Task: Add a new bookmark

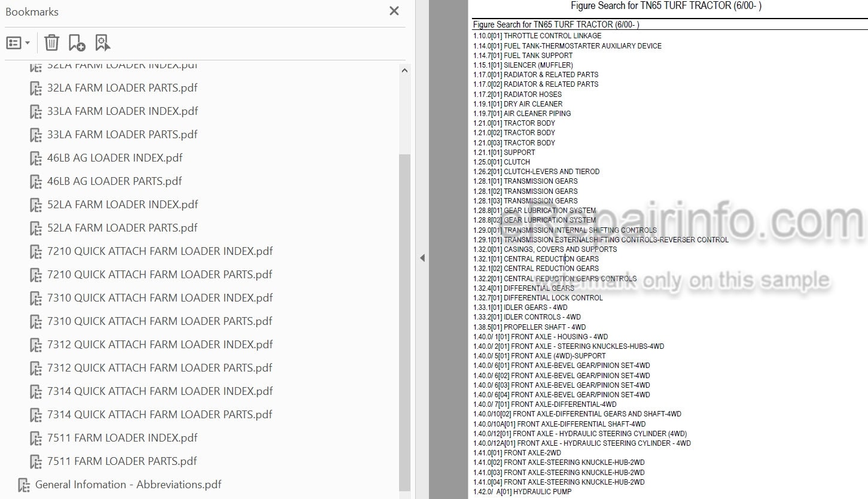Action: [x=77, y=42]
